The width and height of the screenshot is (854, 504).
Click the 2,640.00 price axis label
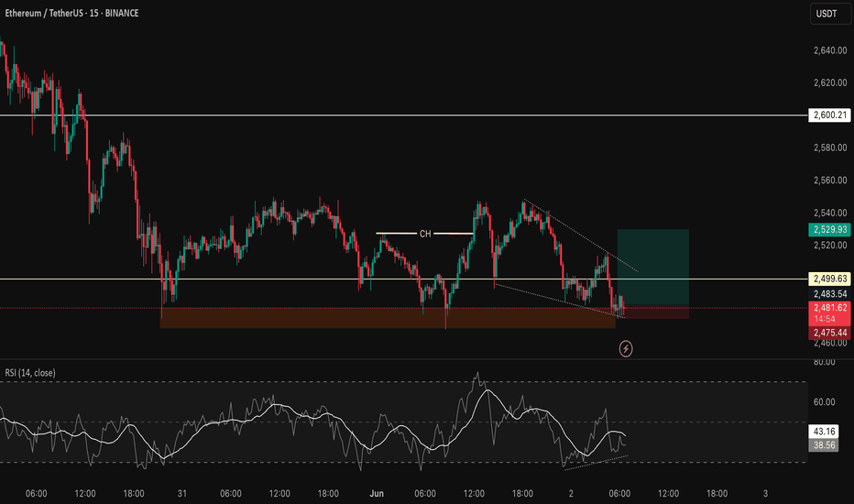830,50
